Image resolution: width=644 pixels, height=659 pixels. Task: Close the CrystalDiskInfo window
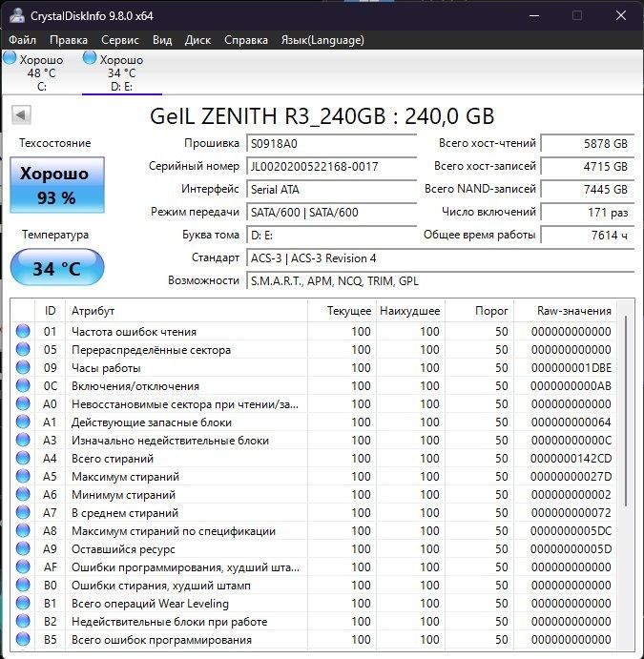click(x=621, y=16)
